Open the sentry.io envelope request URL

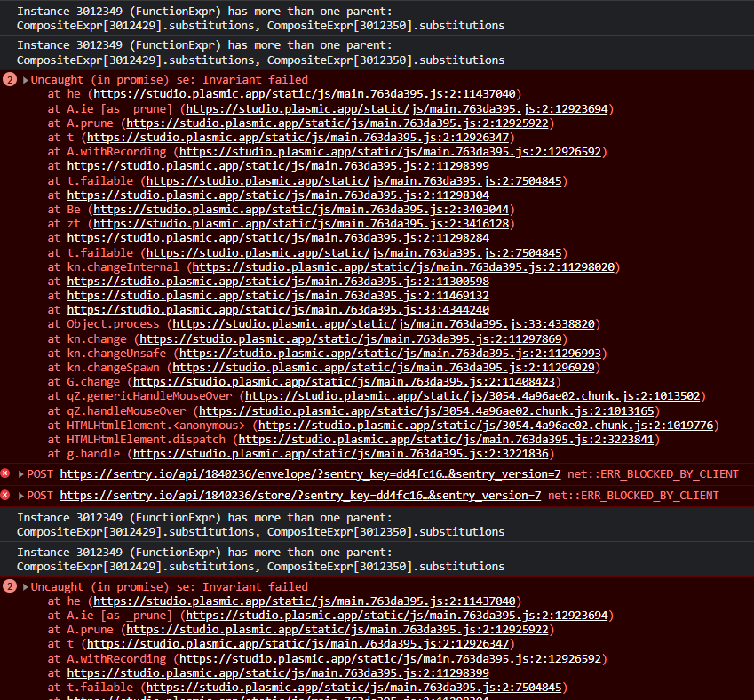tap(310, 474)
